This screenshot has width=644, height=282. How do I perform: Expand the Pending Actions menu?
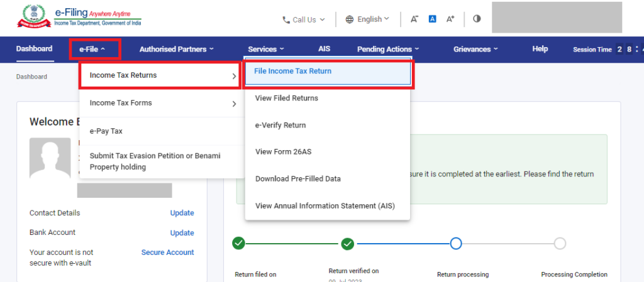tap(387, 49)
